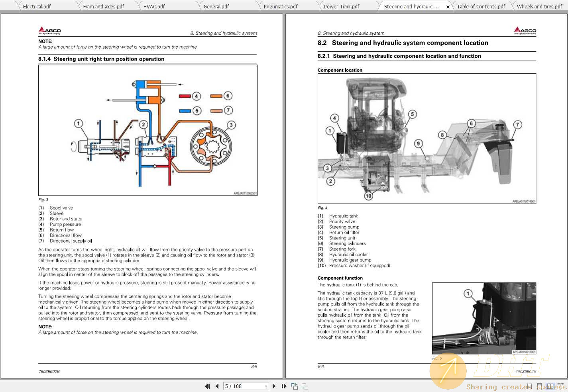Click 'Return oil filter' list entry
The width and height of the screenshot is (568, 392).
pyautogui.click(x=344, y=233)
